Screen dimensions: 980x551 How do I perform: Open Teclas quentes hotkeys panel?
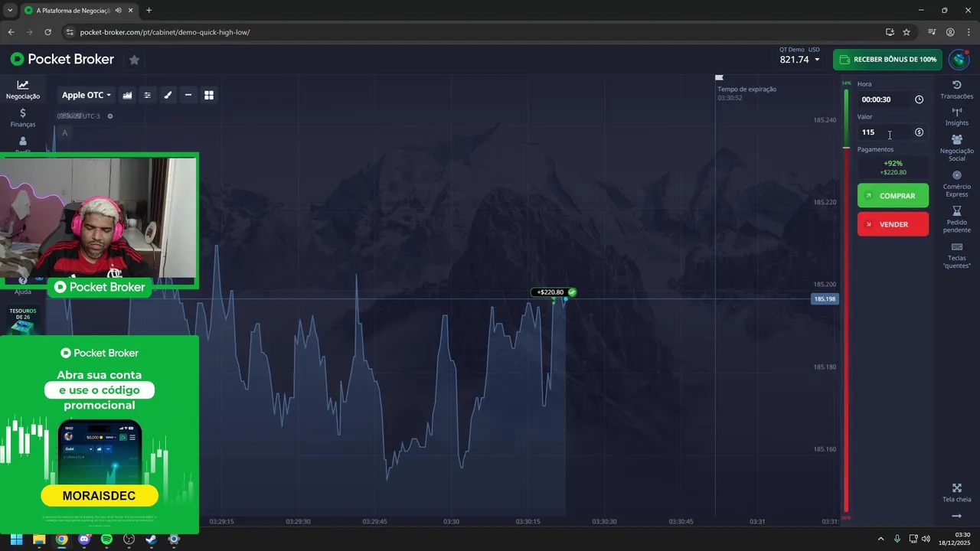coord(957,256)
